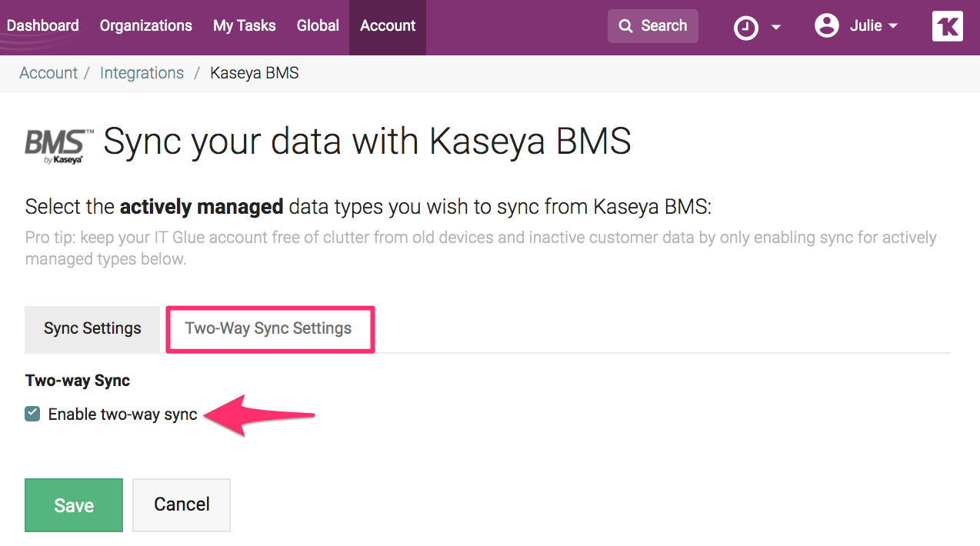
Task: Toggle the Two-way Sync setting off
Action: coord(32,413)
